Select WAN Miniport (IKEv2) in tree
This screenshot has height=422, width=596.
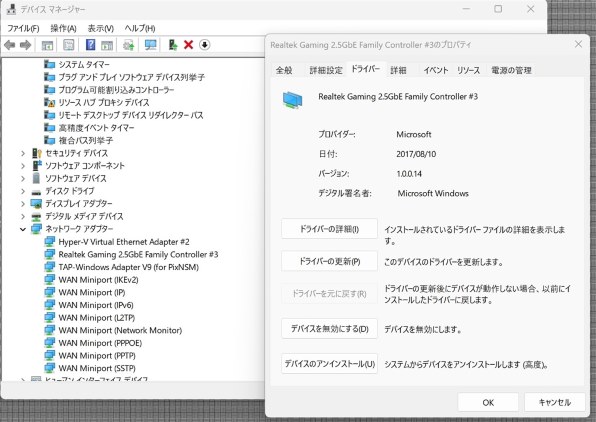(98, 280)
